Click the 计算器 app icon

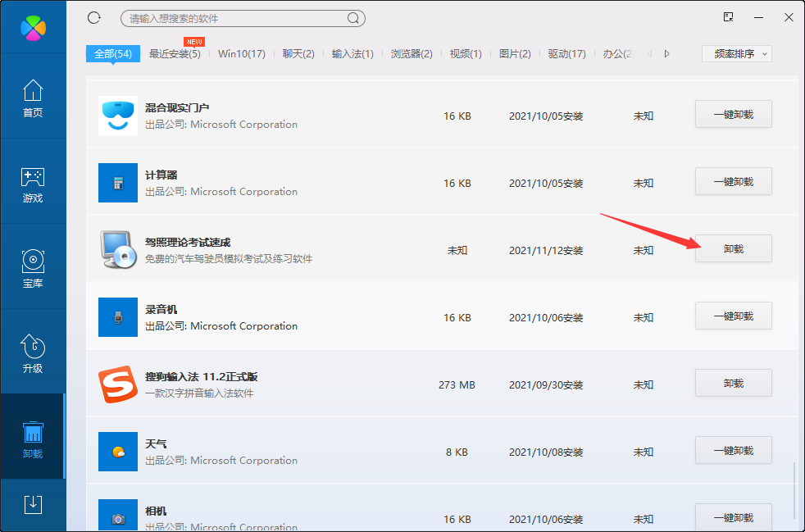pyautogui.click(x=118, y=183)
